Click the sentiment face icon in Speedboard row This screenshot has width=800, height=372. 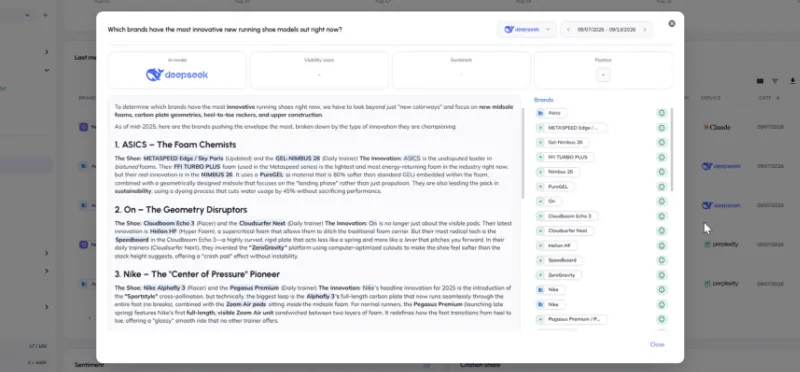(x=662, y=260)
